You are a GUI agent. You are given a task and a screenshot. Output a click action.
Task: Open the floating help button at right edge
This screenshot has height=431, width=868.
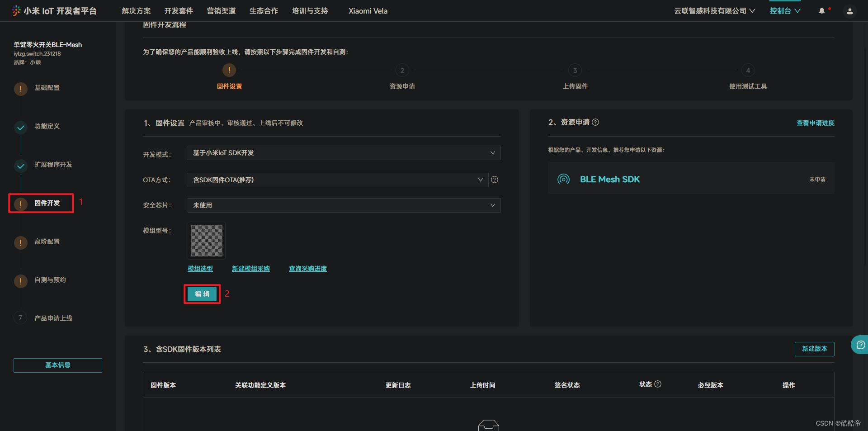[x=860, y=345]
